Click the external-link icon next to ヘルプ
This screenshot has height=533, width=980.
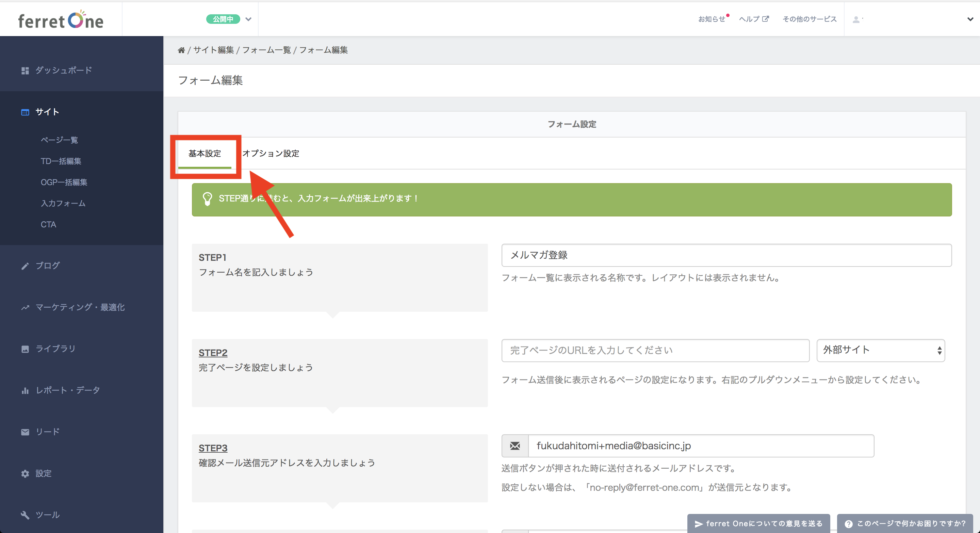pos(765,19)
